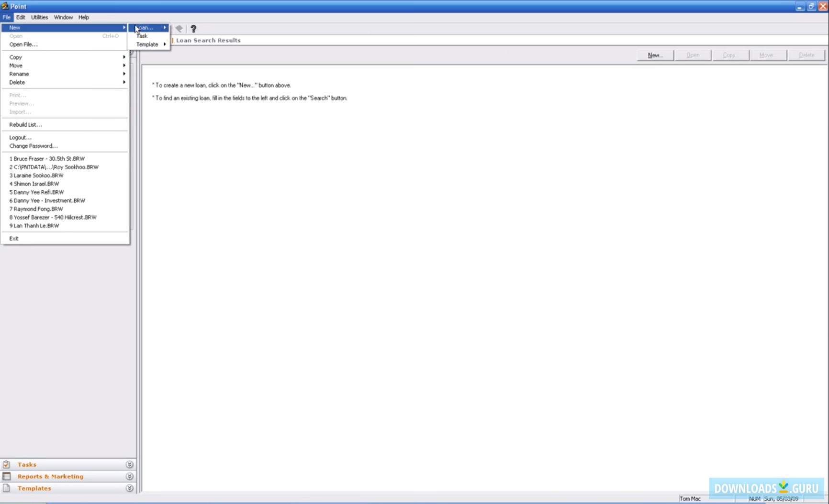
Task: Click the Tasks clipboard icon in sidebar
Action: click(x=6, y=464)
